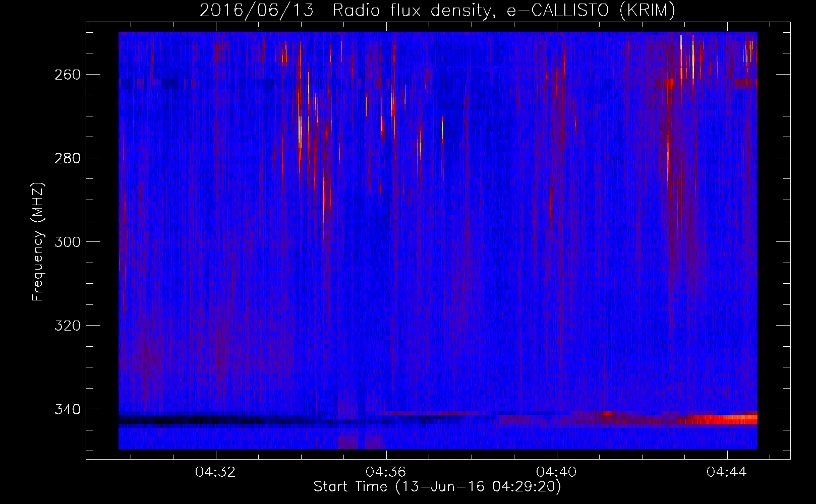The image size is (816, 504).
Task: Click the 320 frequency tick label
Action: pyautogui.click(x=67, y=326)
